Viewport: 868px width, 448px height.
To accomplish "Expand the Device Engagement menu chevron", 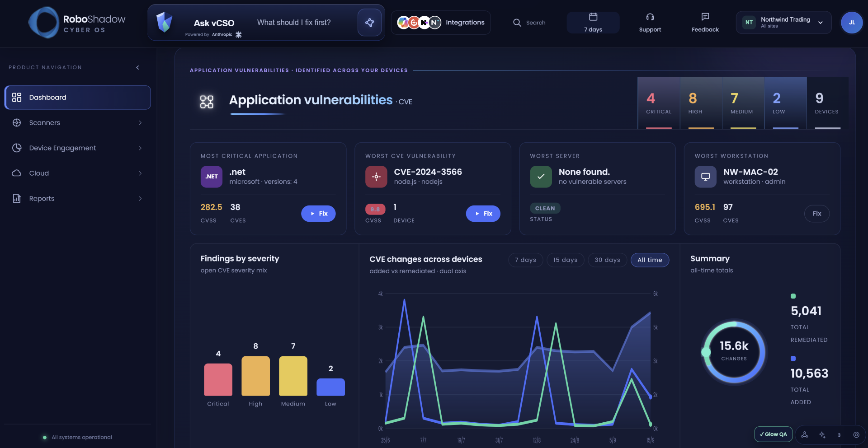I will coord(140,148).
